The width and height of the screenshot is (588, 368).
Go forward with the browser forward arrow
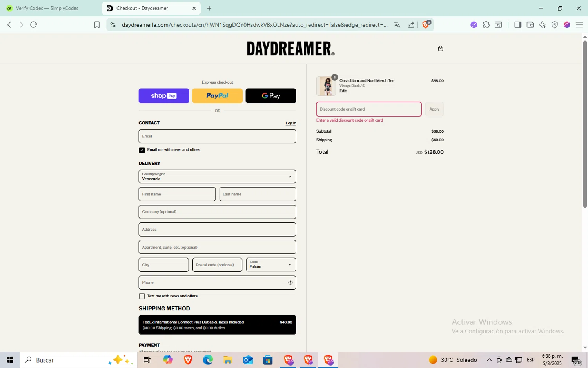click(x=21, y=25)
